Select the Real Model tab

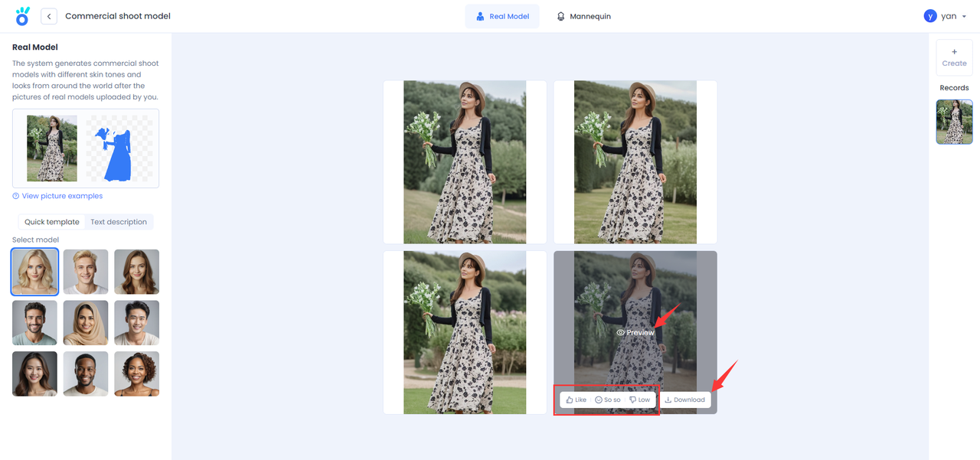501,16
